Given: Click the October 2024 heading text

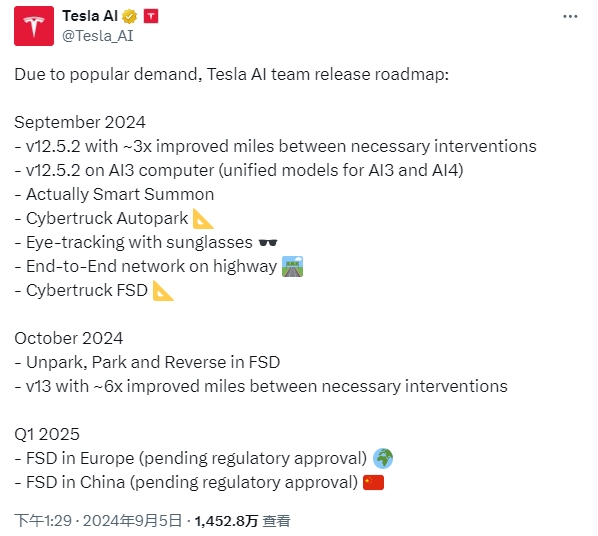Looking at the screenshot, I should click(69, 338).
